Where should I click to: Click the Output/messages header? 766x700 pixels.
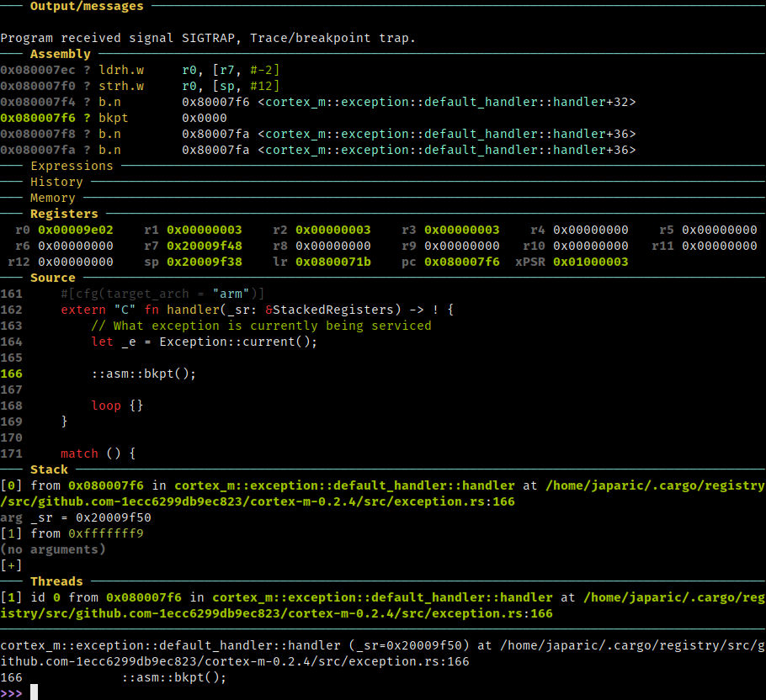tap(87, 7)
